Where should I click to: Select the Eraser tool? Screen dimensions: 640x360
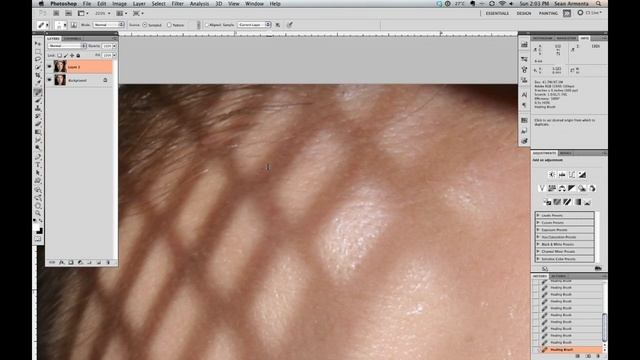pyautogui.click(x=38, y=124)
